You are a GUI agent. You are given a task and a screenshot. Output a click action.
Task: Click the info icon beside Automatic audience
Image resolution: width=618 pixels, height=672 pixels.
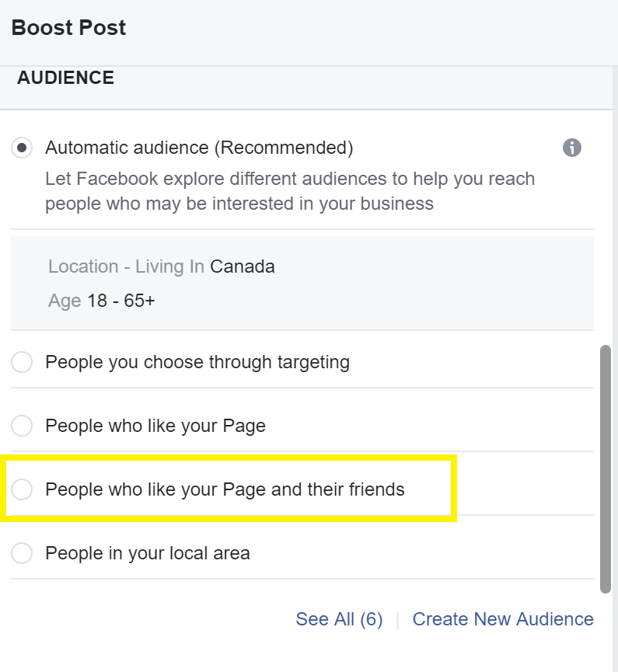click(571, 148)
